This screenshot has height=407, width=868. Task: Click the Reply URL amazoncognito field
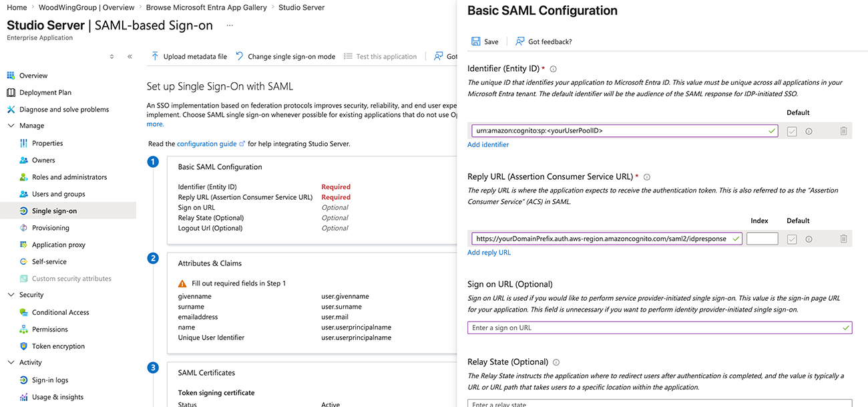(606, 239)
